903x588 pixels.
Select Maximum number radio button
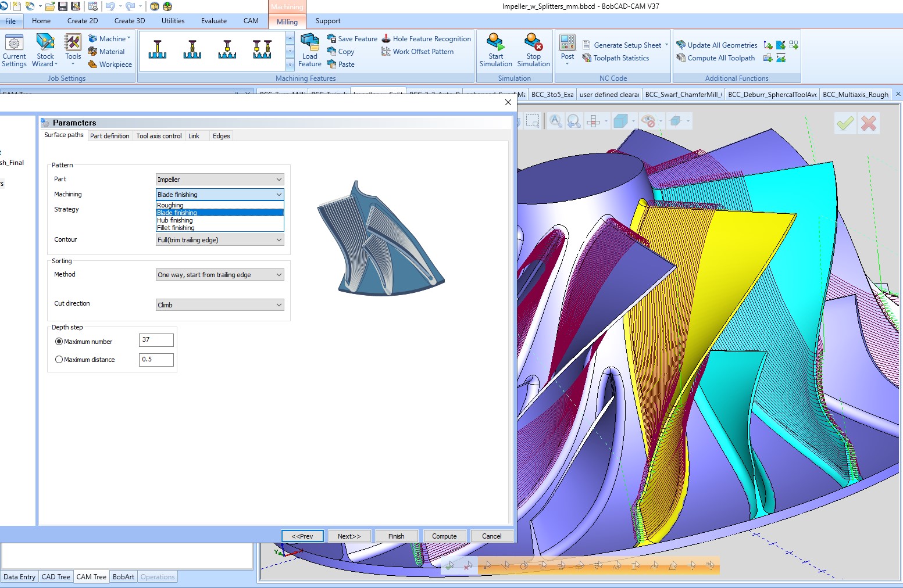(59, 342)
